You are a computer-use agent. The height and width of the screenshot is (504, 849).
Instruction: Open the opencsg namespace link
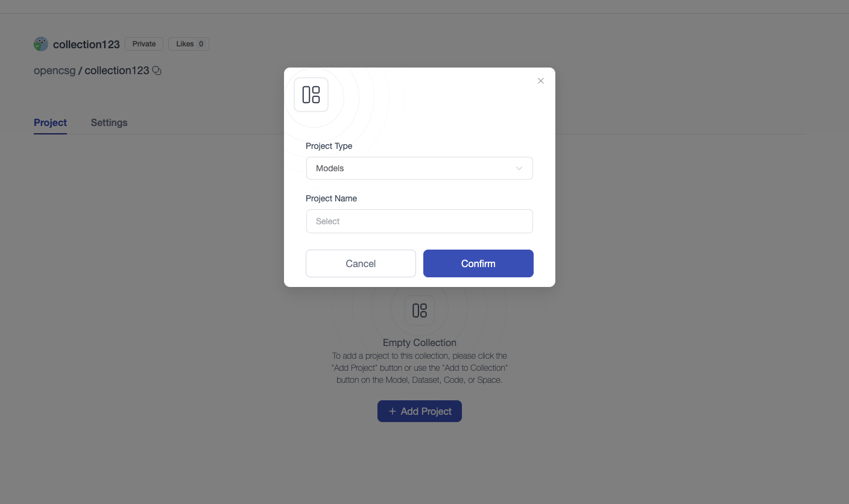pos(54,71)
